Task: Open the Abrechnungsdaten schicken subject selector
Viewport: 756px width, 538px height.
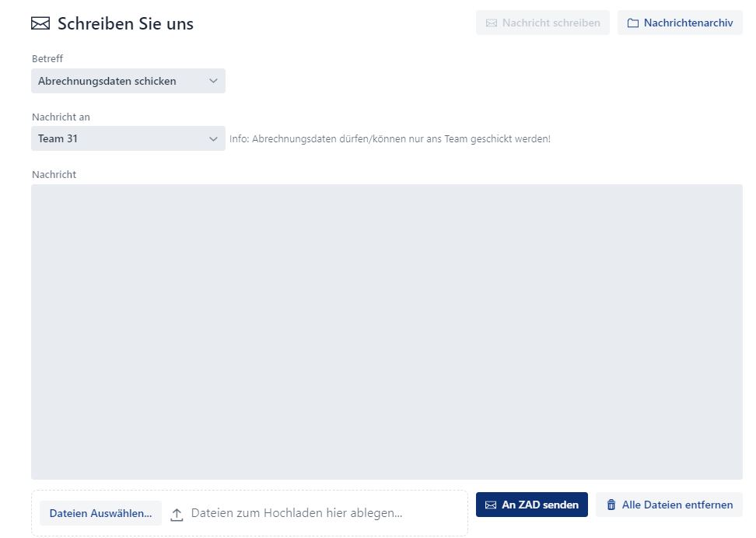Action: click(x=117, y=81)
